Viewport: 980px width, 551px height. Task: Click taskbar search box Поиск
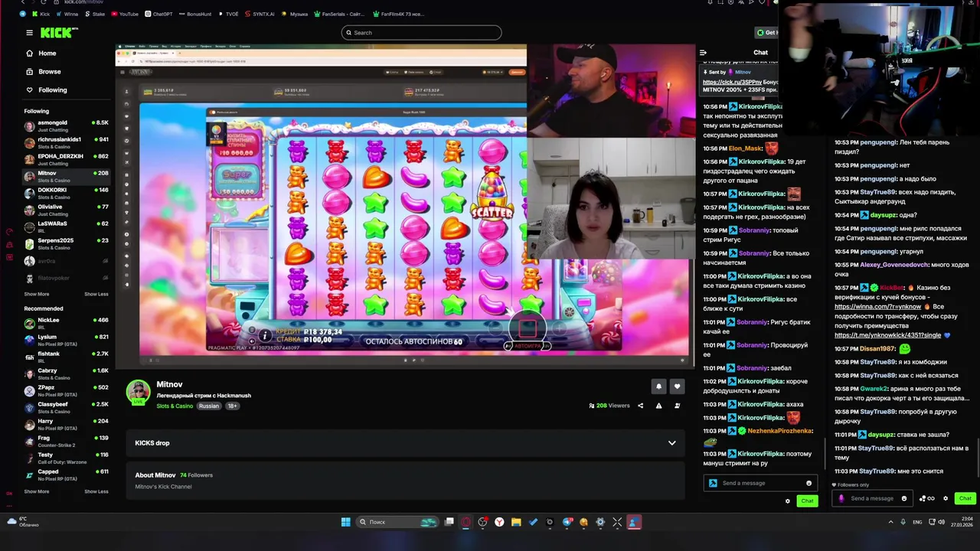(x=398, y=522)
